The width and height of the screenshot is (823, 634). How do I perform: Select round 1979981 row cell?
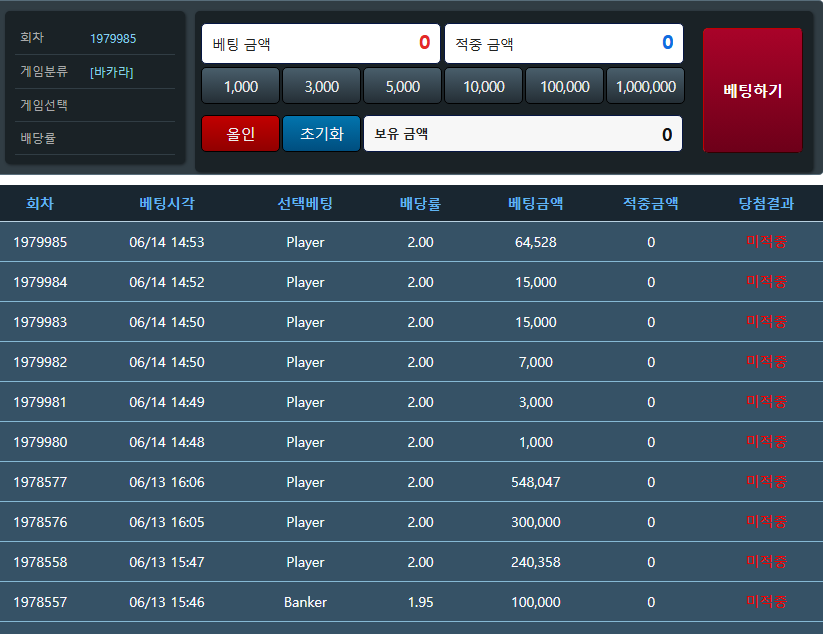[x=40, y=402]
